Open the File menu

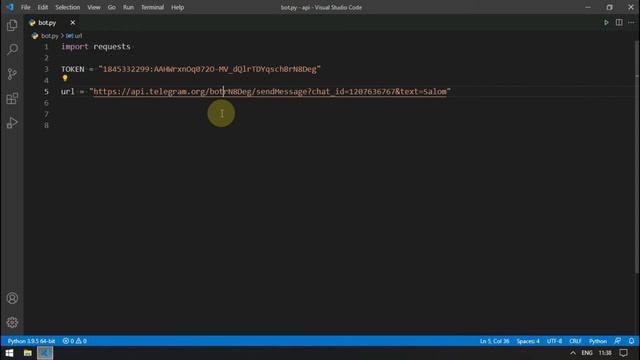point(25,7)
